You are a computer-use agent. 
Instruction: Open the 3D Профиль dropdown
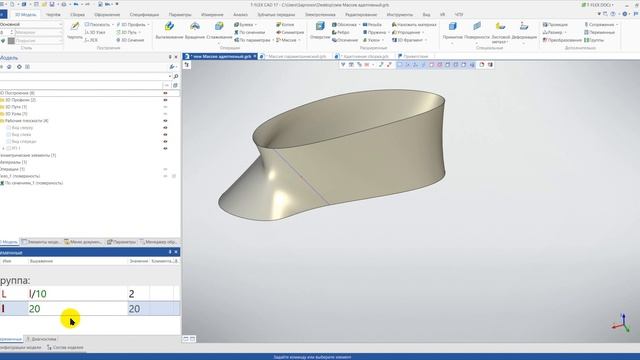(148, 24)
